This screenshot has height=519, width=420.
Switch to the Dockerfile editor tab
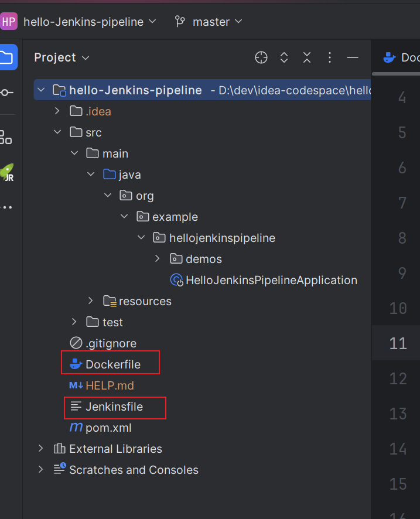[401, 57]
